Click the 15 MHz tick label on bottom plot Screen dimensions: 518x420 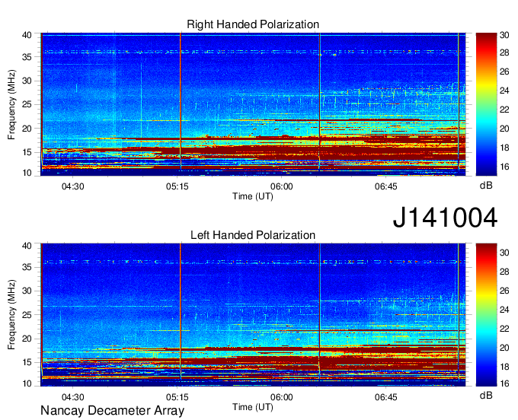coord(27,363)
